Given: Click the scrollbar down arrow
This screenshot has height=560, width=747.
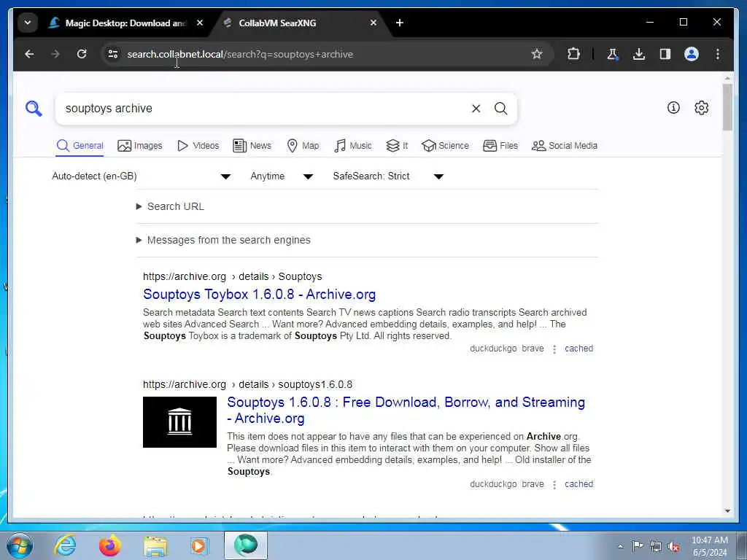Looking at the screenshot, I should click(x=727, y=511).
